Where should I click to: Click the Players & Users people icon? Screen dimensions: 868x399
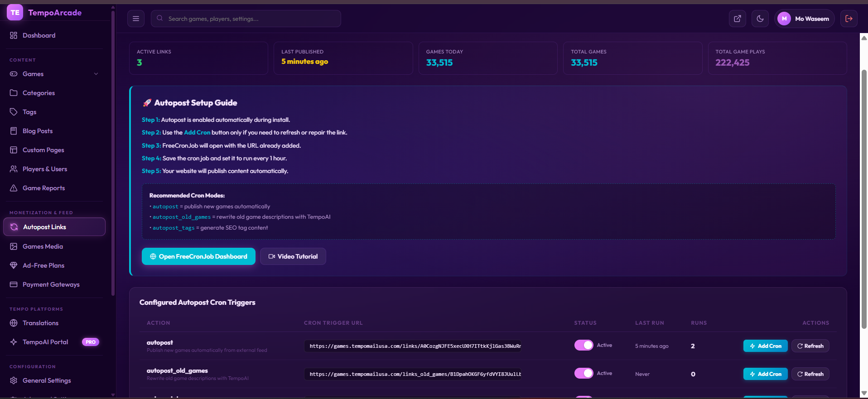(x=14, y=169)
